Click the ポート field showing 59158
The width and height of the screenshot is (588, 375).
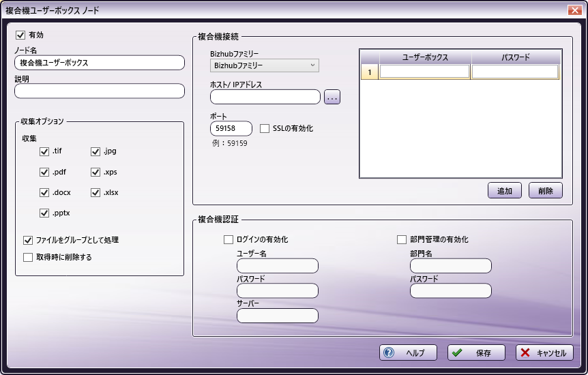(231, 129)
